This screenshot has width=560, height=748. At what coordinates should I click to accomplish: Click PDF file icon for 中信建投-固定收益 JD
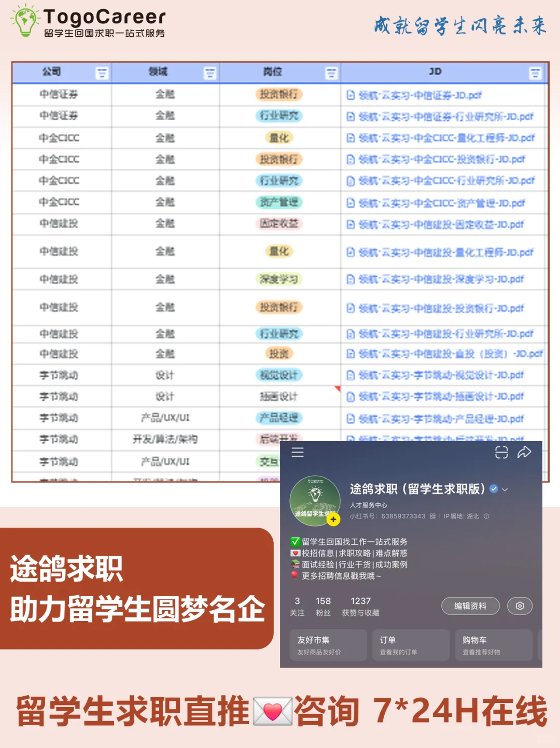click(x=351, y=224)
